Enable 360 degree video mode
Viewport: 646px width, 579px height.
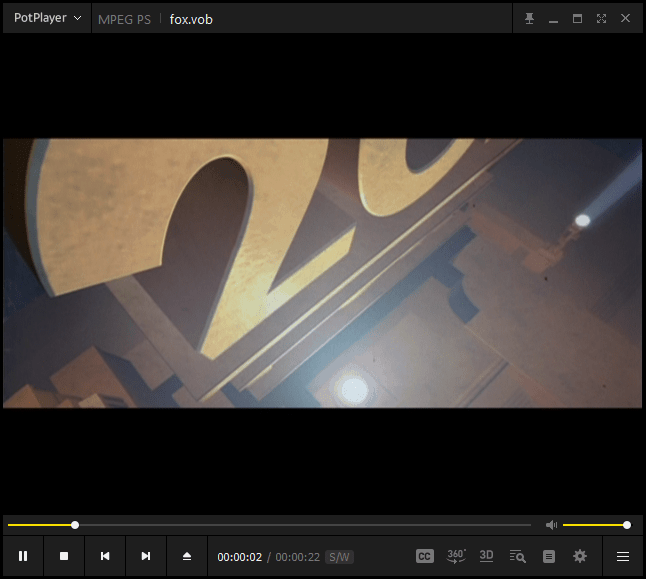click(456, 556)
